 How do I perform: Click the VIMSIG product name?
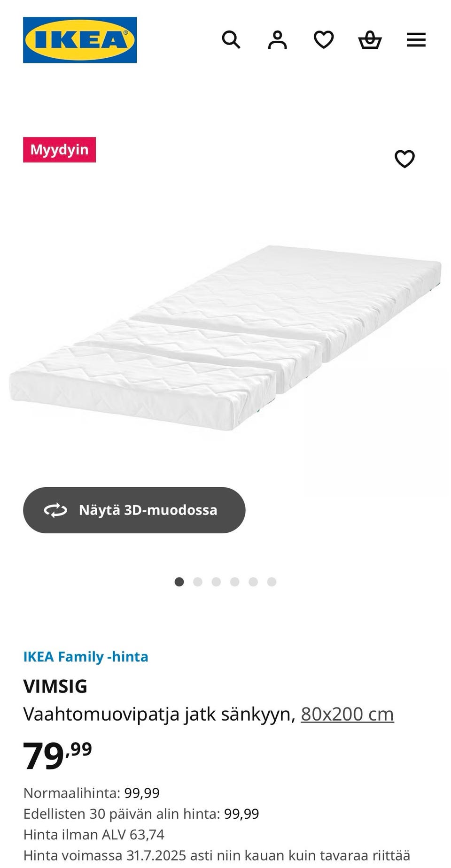[x=55, y=686]
